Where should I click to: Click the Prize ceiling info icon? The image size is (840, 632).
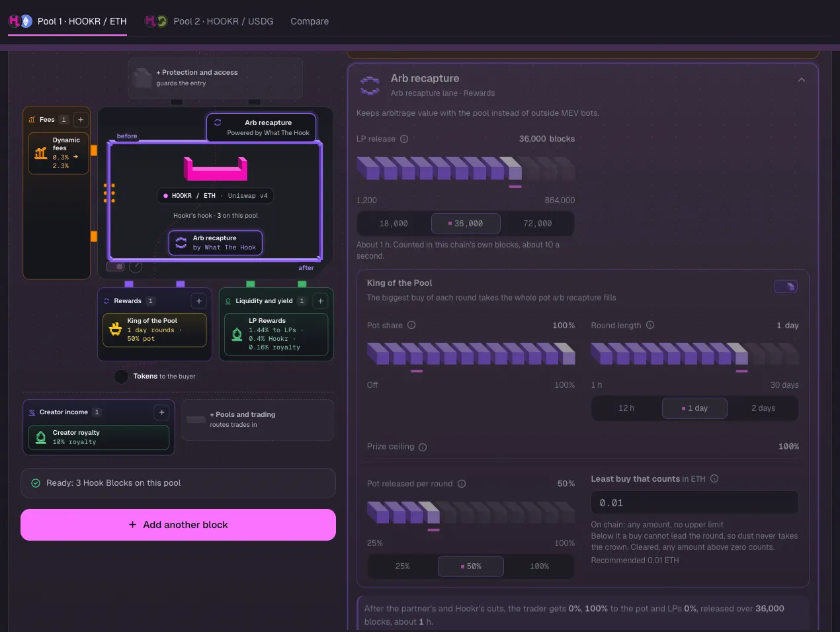(423, 447)
